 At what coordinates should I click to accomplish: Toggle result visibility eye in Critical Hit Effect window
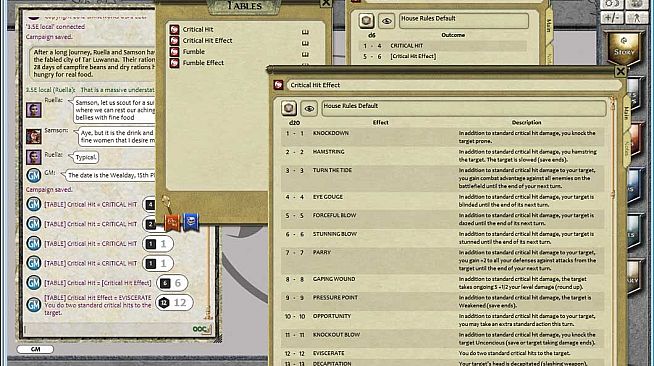pos(309,108)
